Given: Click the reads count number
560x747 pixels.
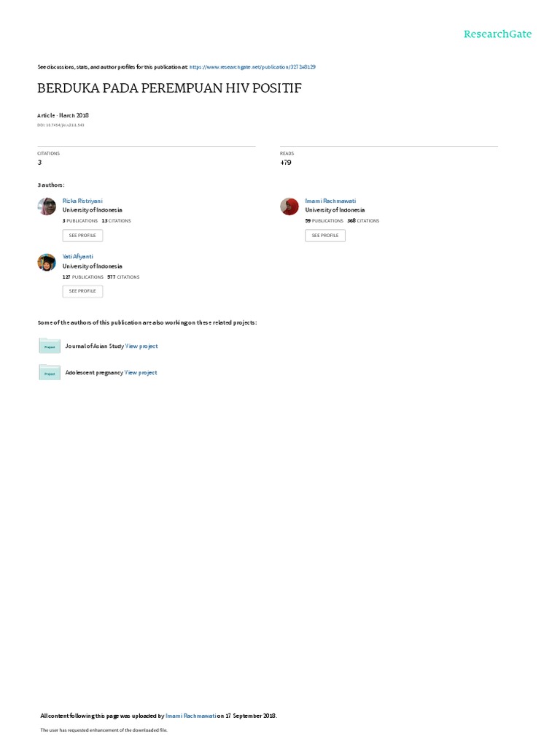Looking at the screenshot, I should pyautogui.click(x=285, y=163).
